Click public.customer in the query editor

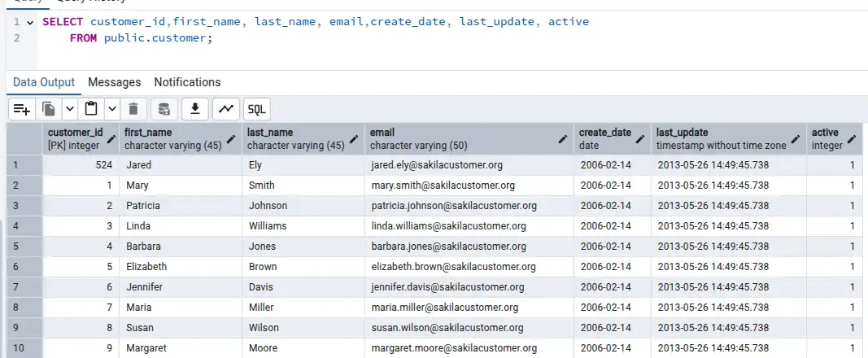coord(155,39)
